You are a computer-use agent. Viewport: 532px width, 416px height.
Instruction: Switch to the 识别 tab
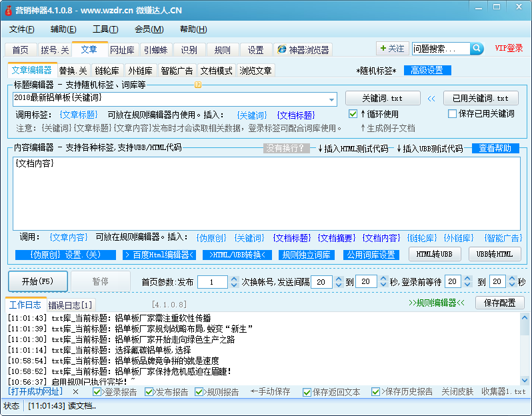click(189, 50)
